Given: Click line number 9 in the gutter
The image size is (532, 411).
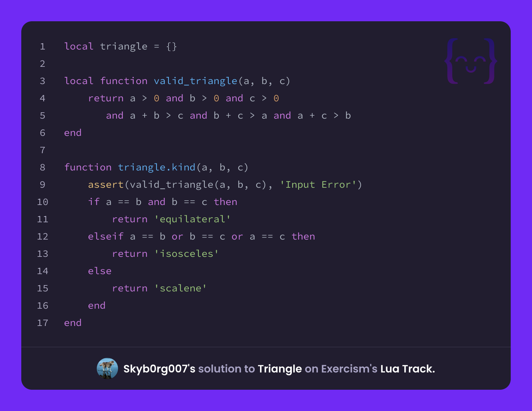Looking at the screenshot, I should 43,185.
